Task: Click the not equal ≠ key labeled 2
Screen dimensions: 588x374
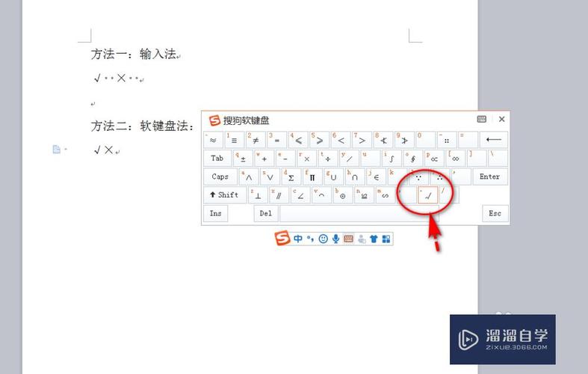Action: tap(256, 140)
